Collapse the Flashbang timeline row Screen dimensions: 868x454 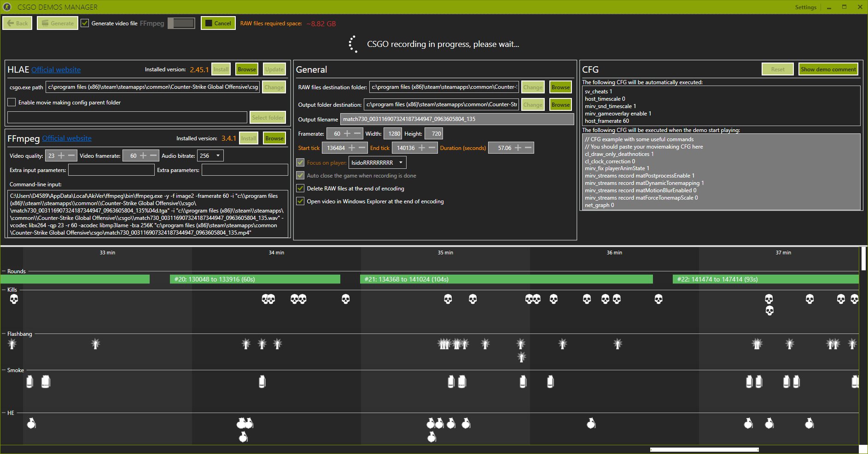click(x=4, y=334)
